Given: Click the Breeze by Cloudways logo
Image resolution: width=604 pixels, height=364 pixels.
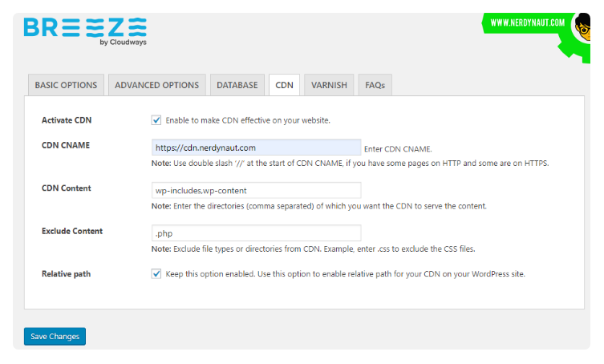Looking at the screenshot, I should point(85,31).
